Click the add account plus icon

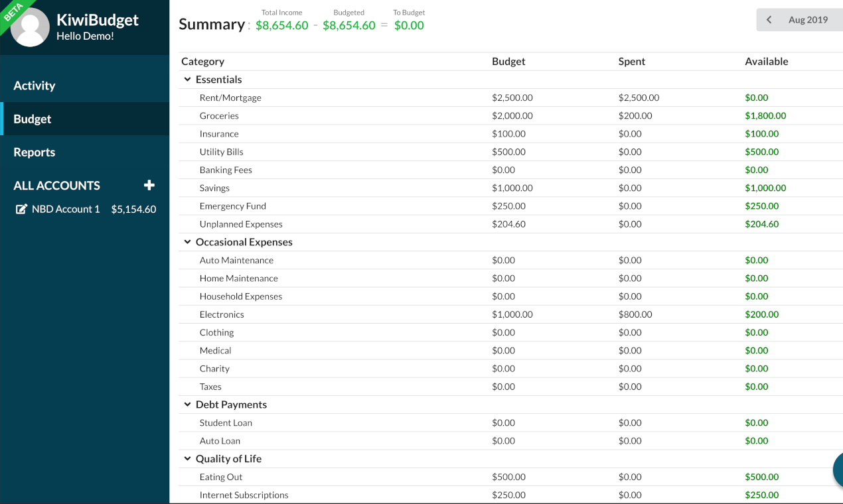click(x=149, y=185)
